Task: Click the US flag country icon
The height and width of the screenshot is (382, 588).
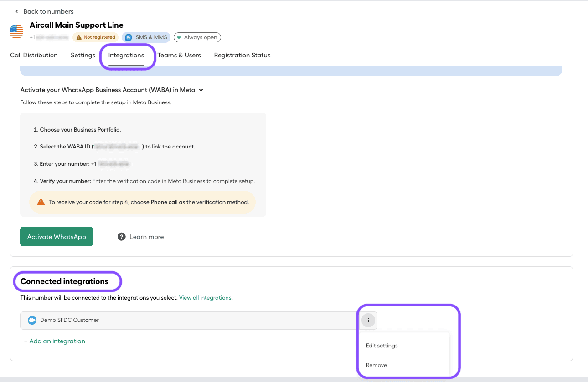Action: click(x=16, y=31)
